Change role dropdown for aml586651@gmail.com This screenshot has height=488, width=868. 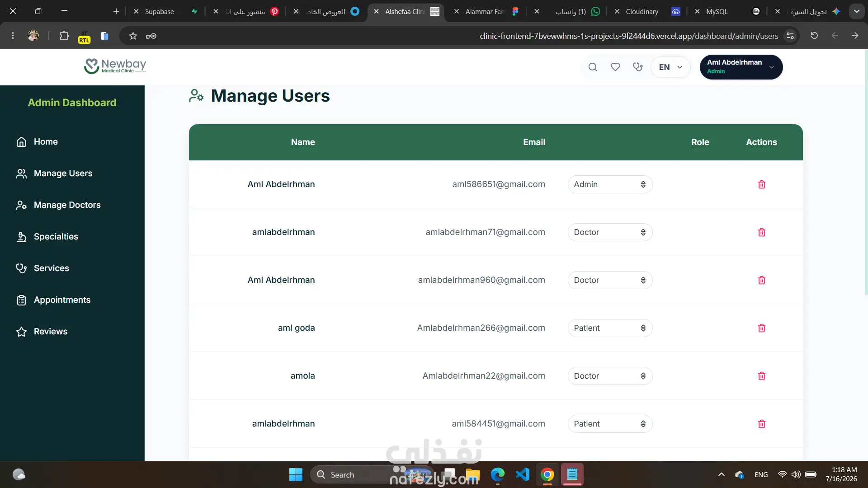tap(610, 184)
